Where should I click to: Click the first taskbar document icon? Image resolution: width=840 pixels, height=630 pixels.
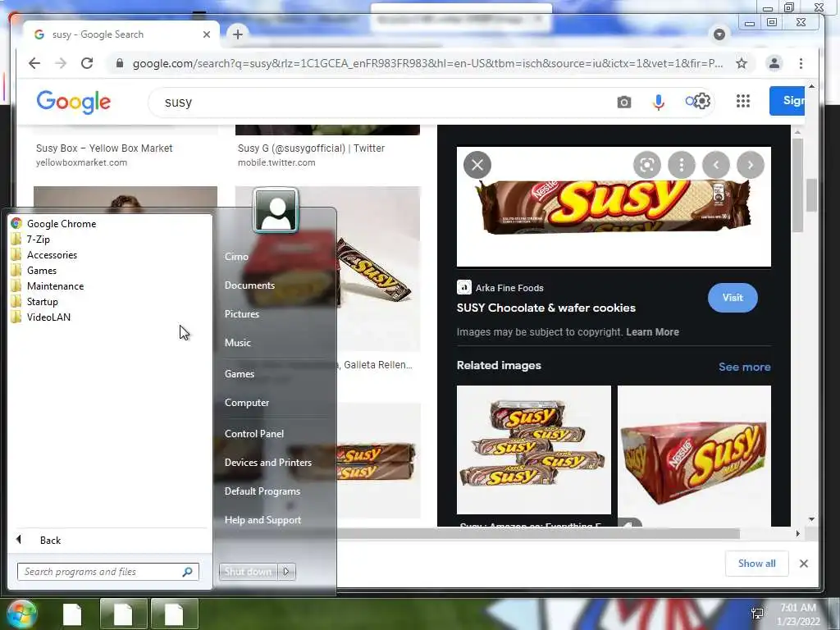[72, 614]
